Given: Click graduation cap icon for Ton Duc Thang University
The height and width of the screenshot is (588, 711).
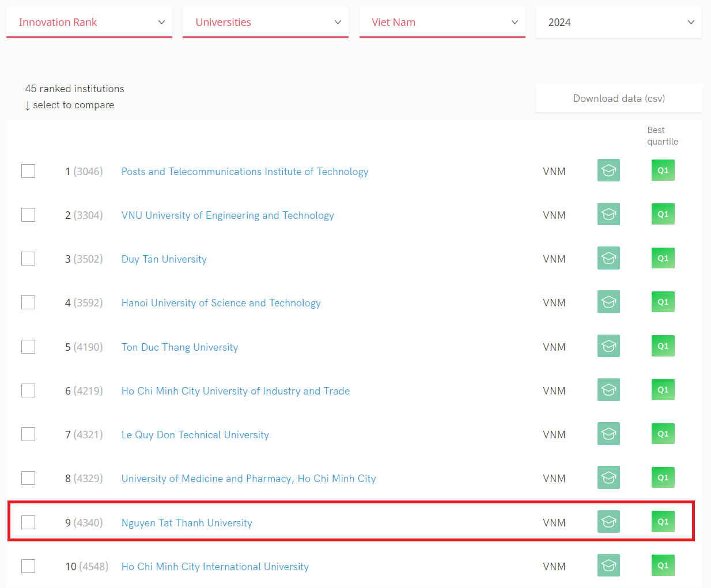Looking at the screenshot, I should click(608, 346).
